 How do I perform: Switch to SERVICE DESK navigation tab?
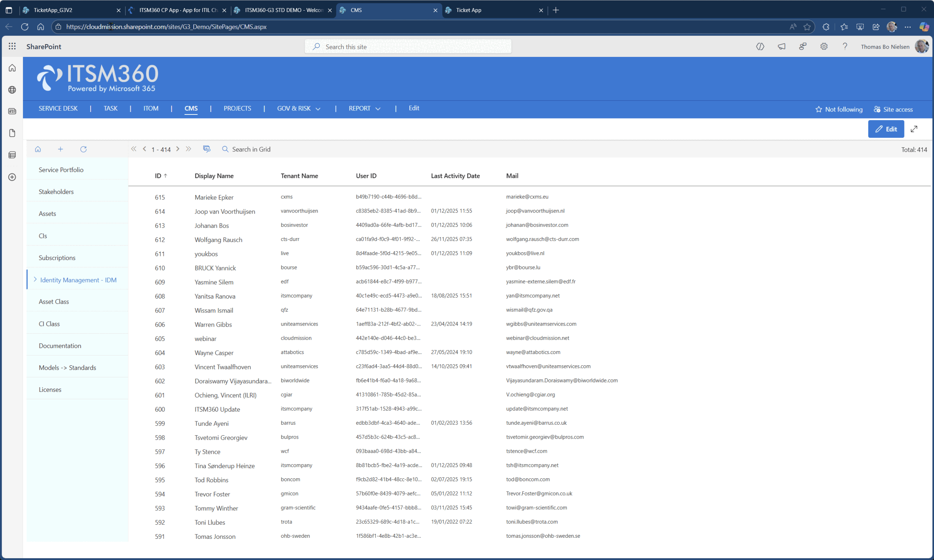click(58, 109)
